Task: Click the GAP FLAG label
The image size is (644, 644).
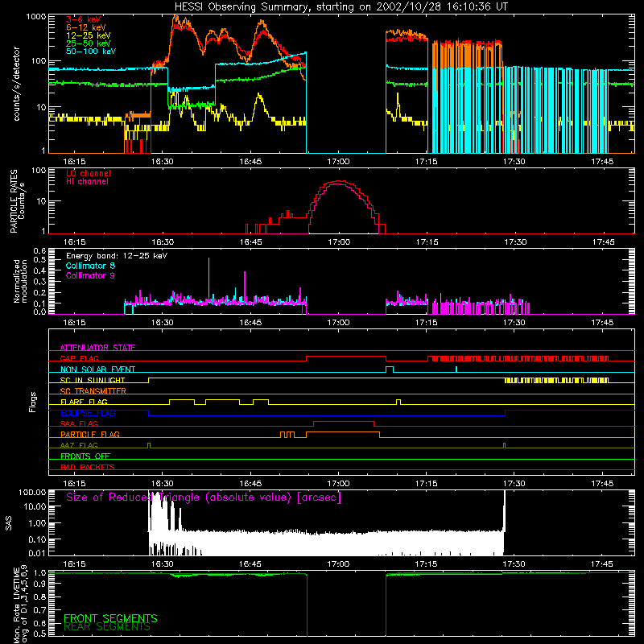Action: click(79, 358)
